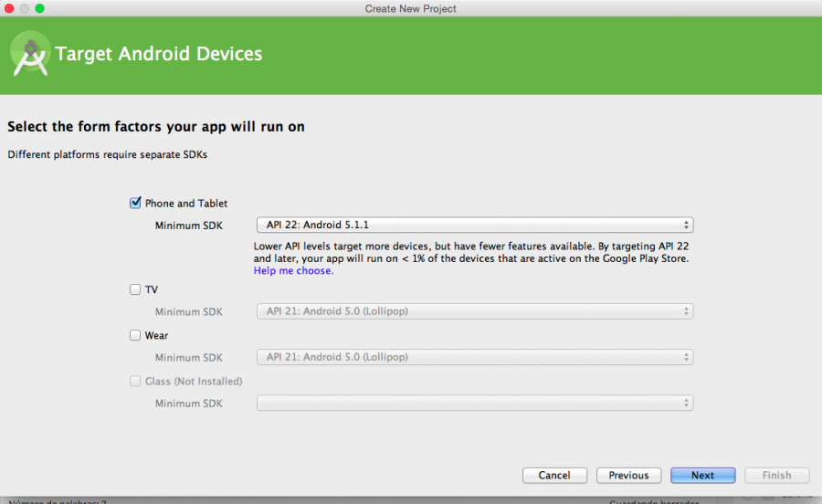
Task: Open the TV Minimum SDK dropdown
Action: coord(475,311)
